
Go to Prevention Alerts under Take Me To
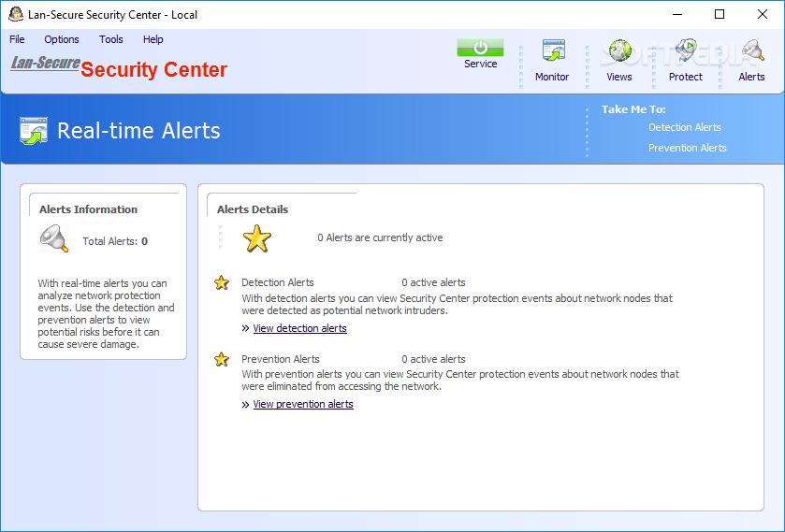[688, 148]
